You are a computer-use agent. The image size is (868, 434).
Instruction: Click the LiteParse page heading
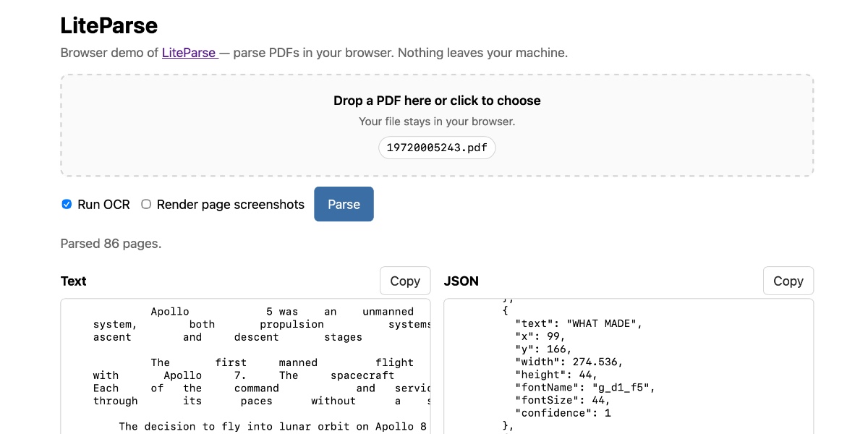coord(109,26)
